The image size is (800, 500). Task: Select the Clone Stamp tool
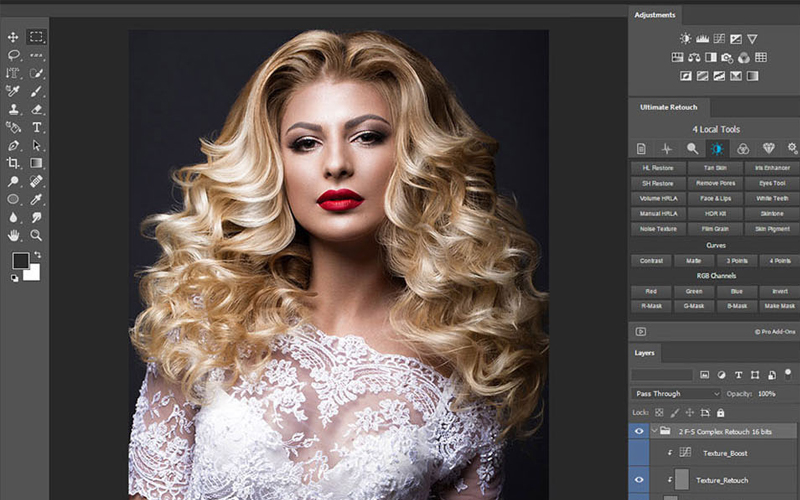[13, 109]
